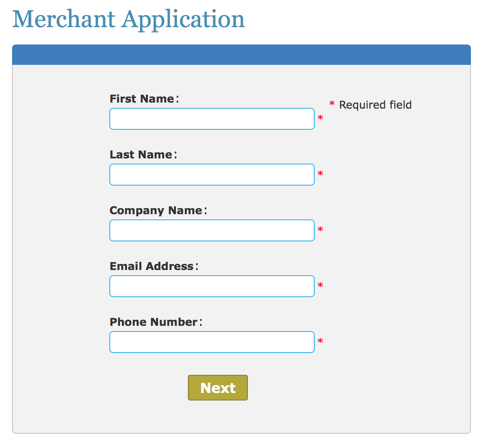This screenshot has width=486, height=448.
Task: Click inside the Last Name input field
Action: point(212,175)
